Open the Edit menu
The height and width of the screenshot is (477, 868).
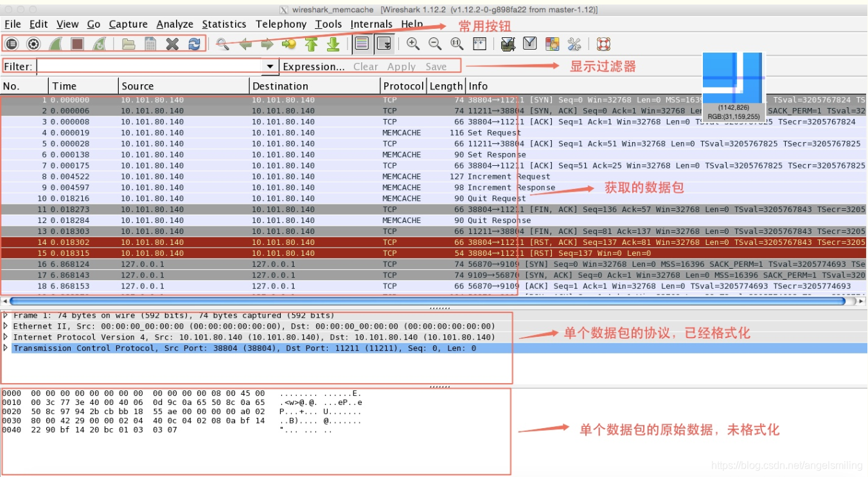(39, 24)
